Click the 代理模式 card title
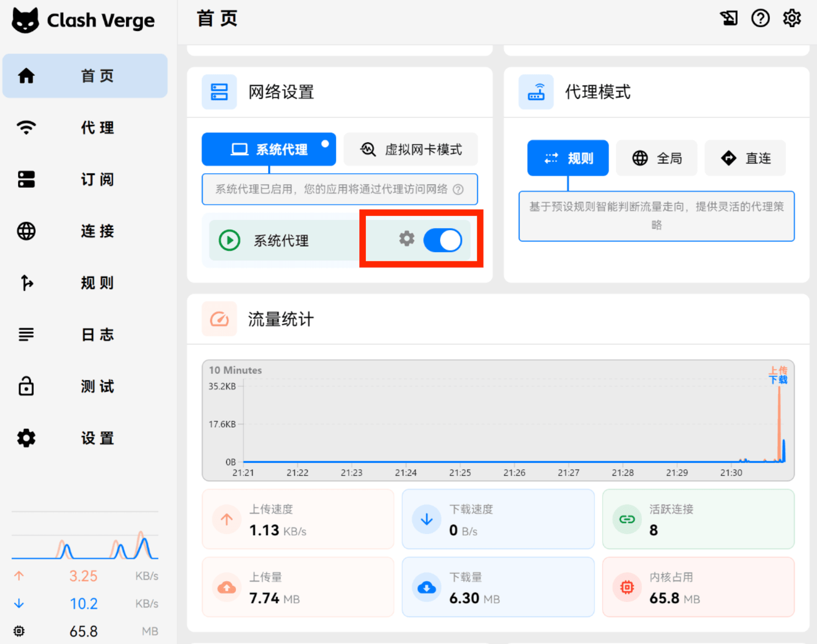 pyautogui.click(x=598, y=92)
